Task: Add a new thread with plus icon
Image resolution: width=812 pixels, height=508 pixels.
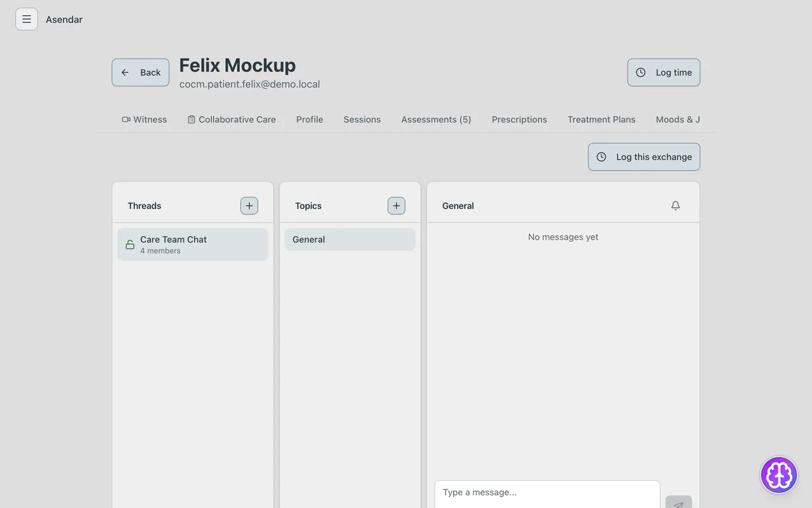Action: (x=249, y=206)
